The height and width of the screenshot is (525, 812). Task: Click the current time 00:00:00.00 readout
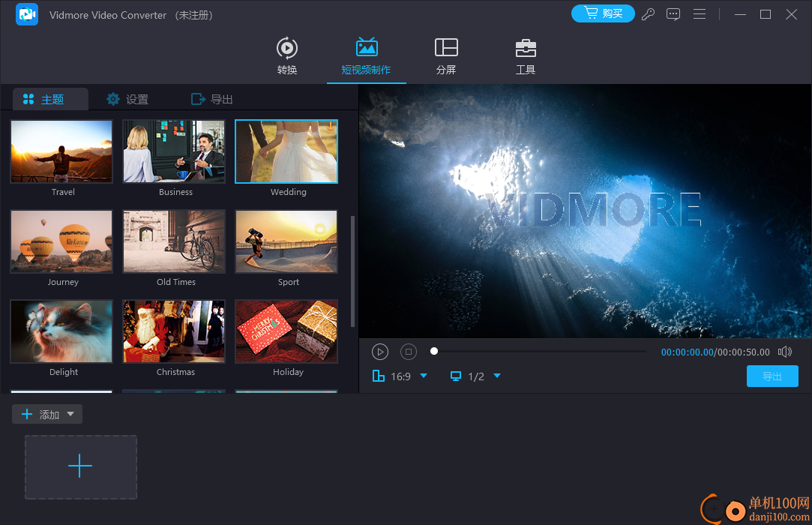tap(688, 352)
